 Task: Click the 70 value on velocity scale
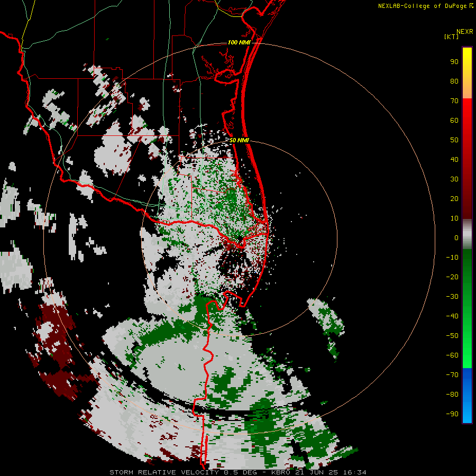pyautogui.click(x=454, y=101)
